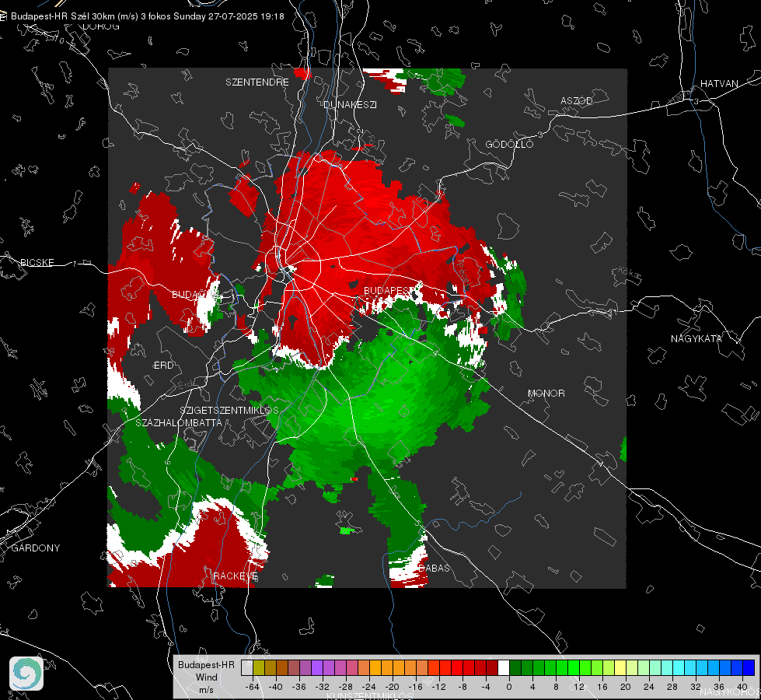Click the ASZOD city label
761x700 pixels.
click(x=577, y=100)
